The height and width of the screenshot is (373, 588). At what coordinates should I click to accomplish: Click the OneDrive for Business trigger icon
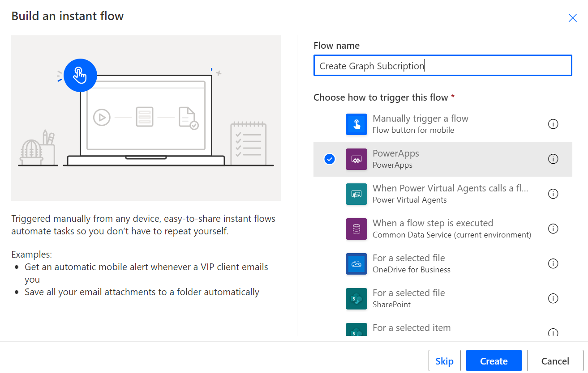pyautogui.click(x=356, y=264)
